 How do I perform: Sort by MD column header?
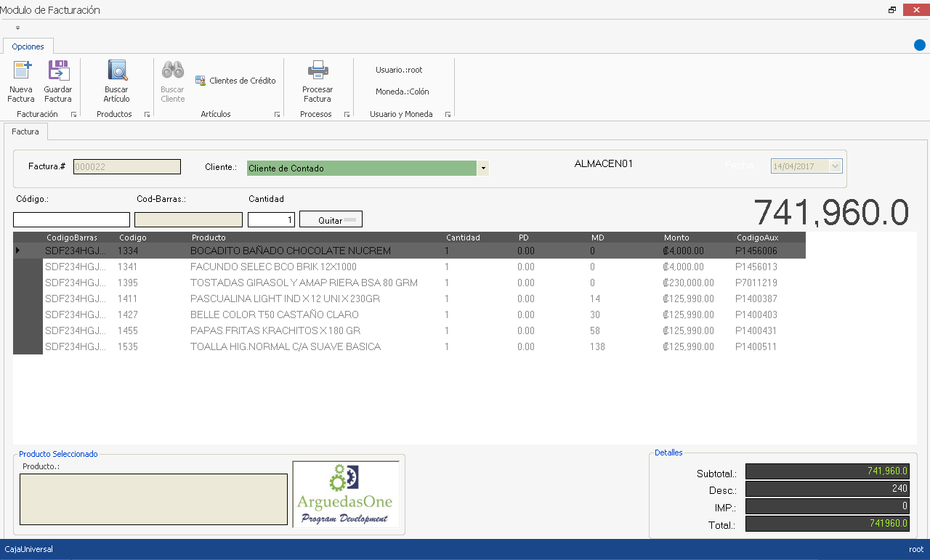[x=598, y=238]
